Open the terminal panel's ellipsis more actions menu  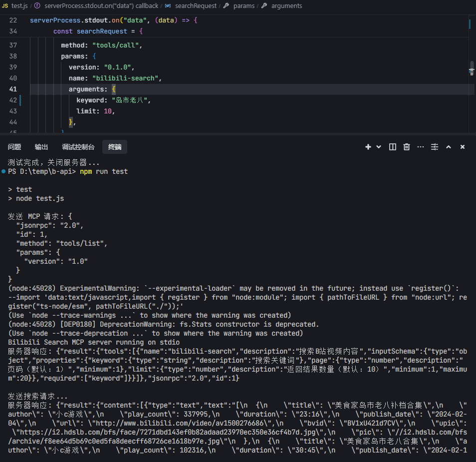pyautogui.click(x=421, y=147)
